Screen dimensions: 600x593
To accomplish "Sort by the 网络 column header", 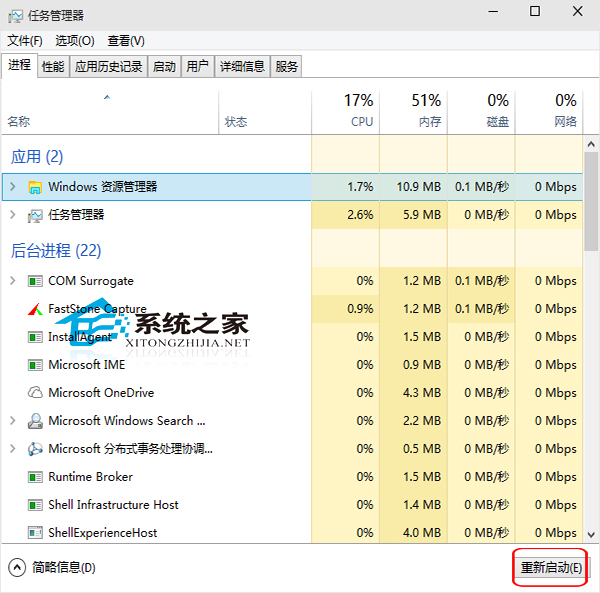I will click(549, 113).
